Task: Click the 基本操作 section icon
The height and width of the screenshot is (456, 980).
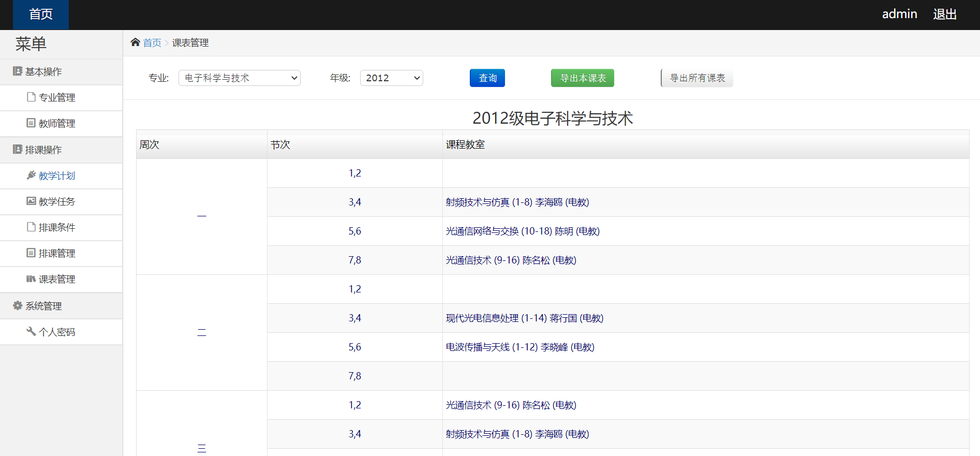Action: 18,71
